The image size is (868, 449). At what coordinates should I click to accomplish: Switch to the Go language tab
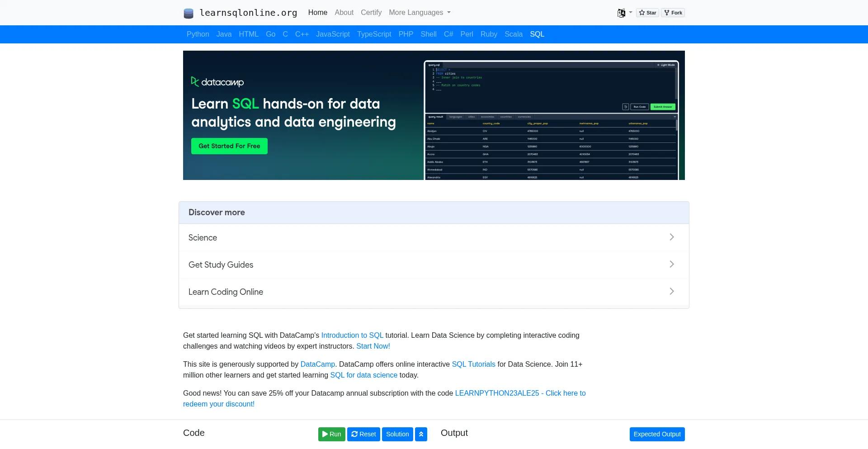[x=270, y=34]
